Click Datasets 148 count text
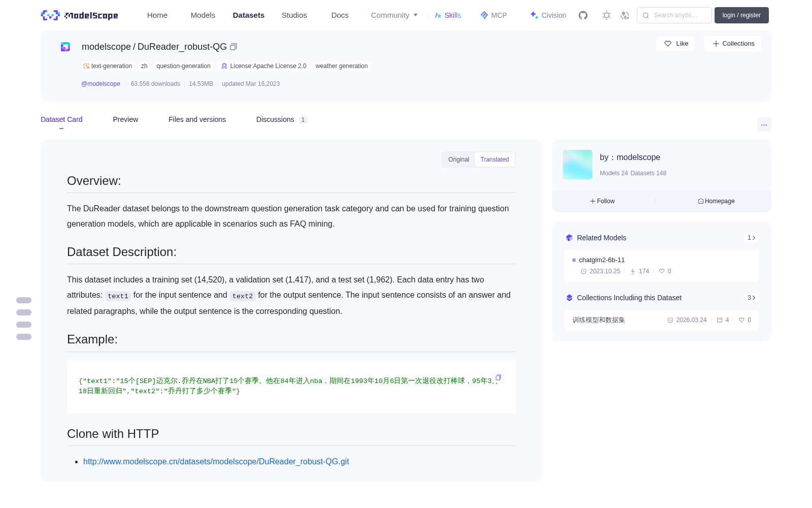Image resolution: width=812 pixels, height=508 pixels. [648, 173]
